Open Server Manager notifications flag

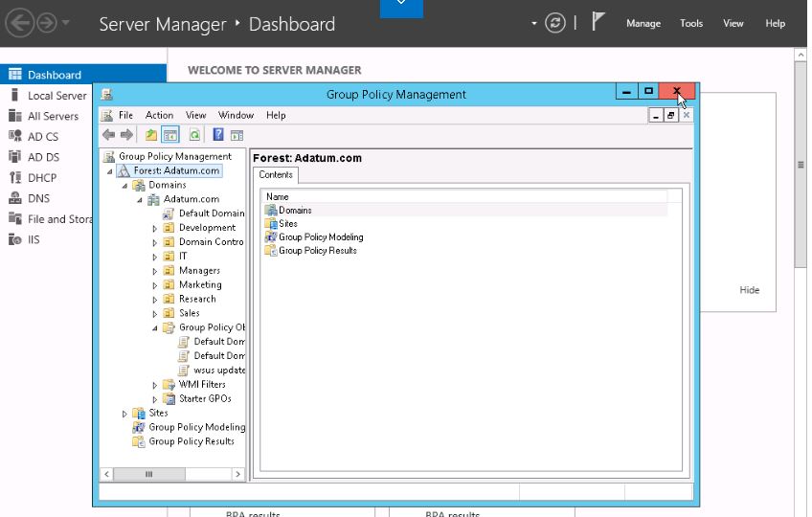point(598,22)
